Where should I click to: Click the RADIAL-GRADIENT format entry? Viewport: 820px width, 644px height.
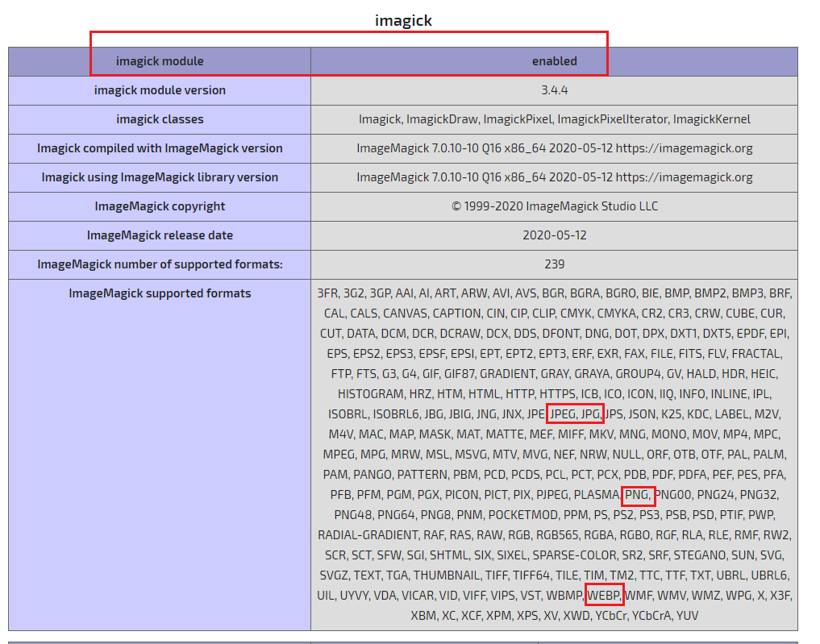pyautogui.click(x=368, y=535)
